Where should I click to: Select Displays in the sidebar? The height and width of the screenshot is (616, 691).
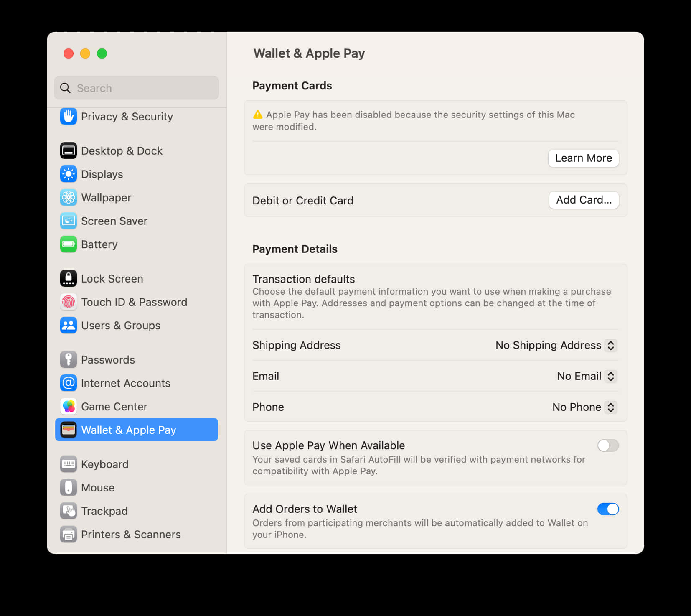pos(137,174)
